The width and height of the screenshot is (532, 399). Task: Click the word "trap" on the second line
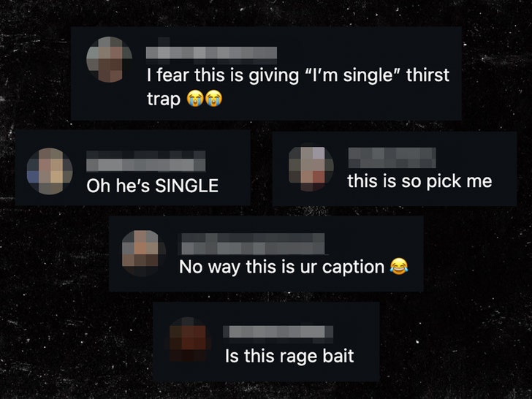[164, 99]
